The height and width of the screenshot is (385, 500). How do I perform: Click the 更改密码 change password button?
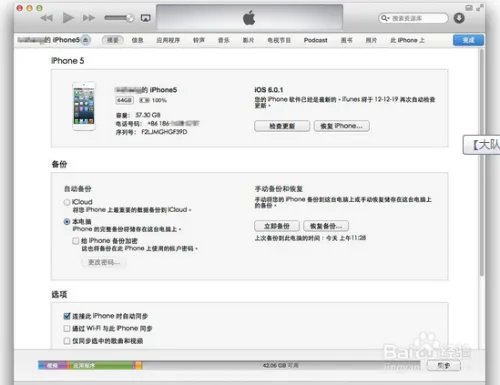(104, 262)
